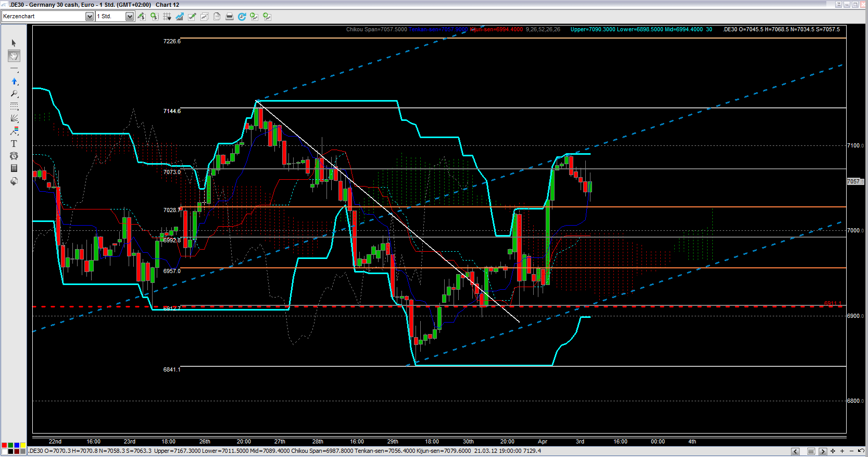Click the red color swatch bottom-left

tap(4, 446)
